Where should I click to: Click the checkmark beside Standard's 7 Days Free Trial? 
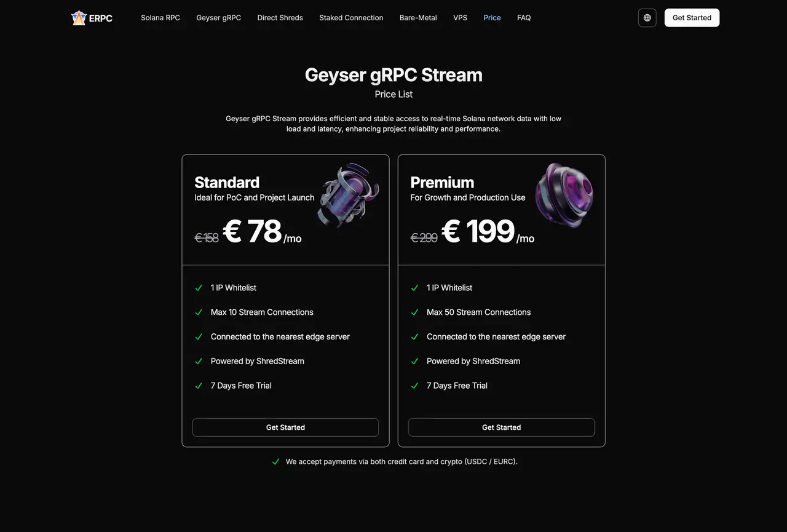198,386
